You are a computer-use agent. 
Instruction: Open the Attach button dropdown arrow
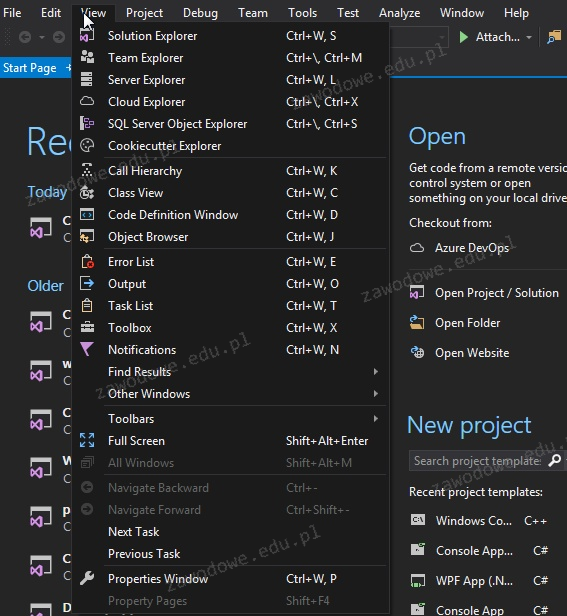click(x=529, y=37)
